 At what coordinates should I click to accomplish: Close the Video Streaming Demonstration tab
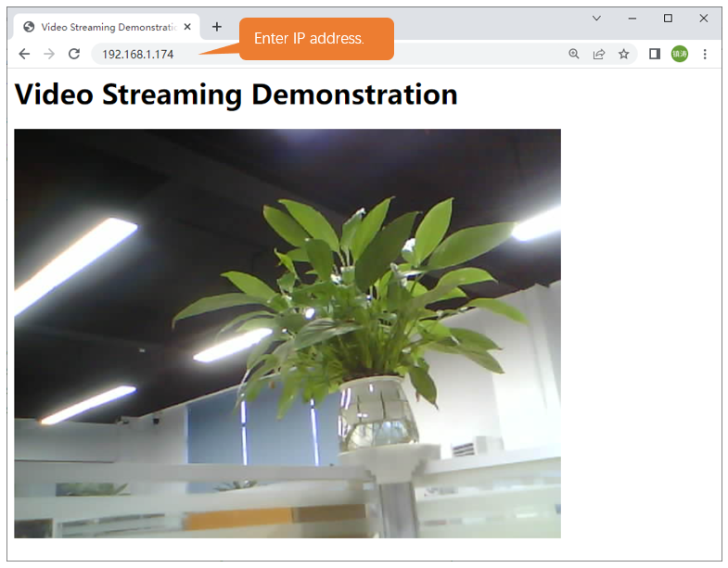pos(187,27)
